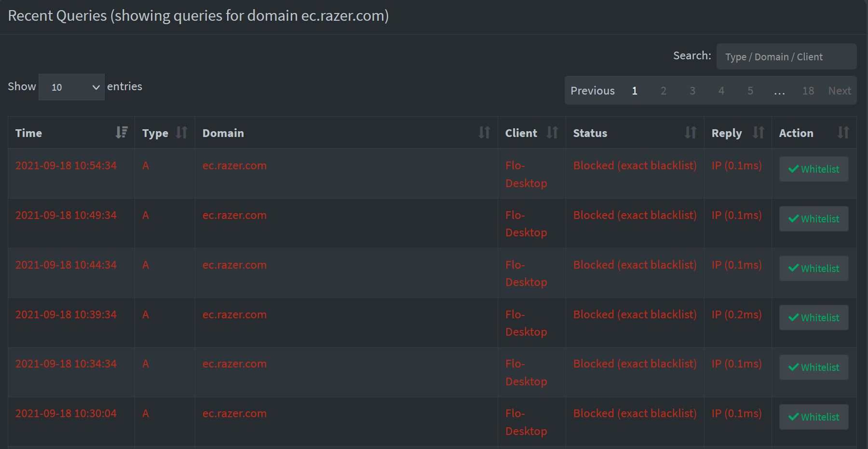Viewport: 868px width, 449px height.
Task: Click the Status column header label
Action: click(590, 133)
